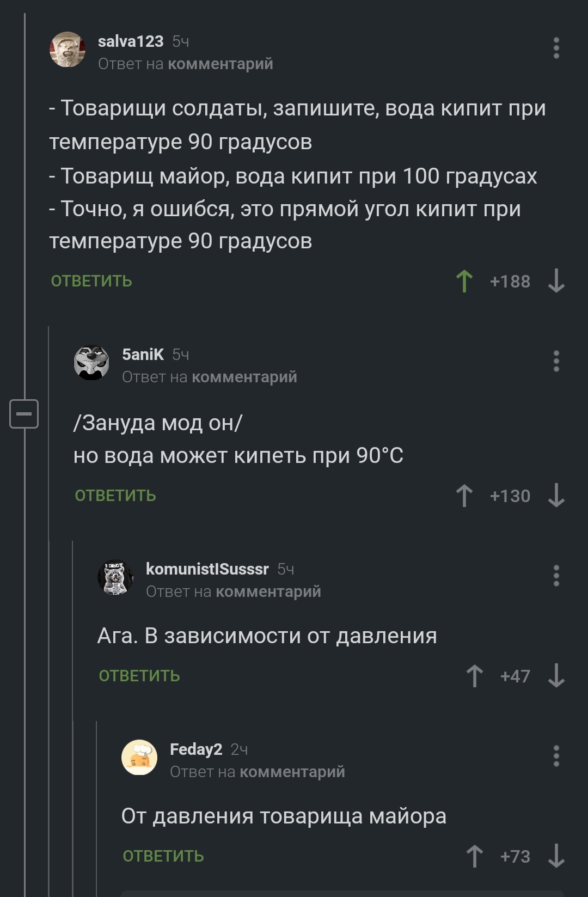Reply to salva123 with ОТВЕТИТЬ
This screenshot has width=588, height=897.
pyautogui.click(x=91, y=281)
